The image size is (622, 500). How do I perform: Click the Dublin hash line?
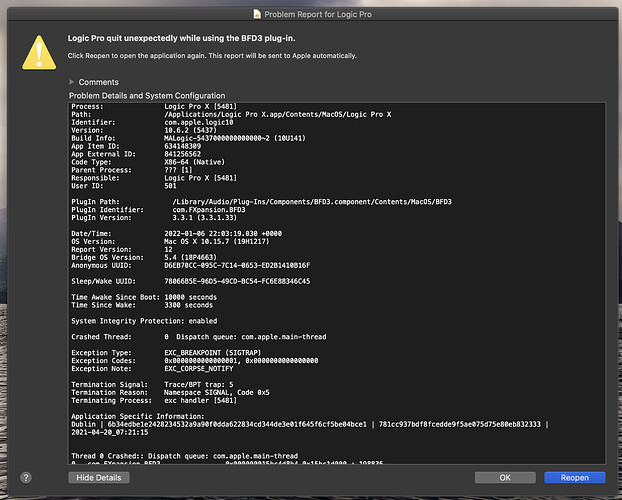[x=310, y=424]
